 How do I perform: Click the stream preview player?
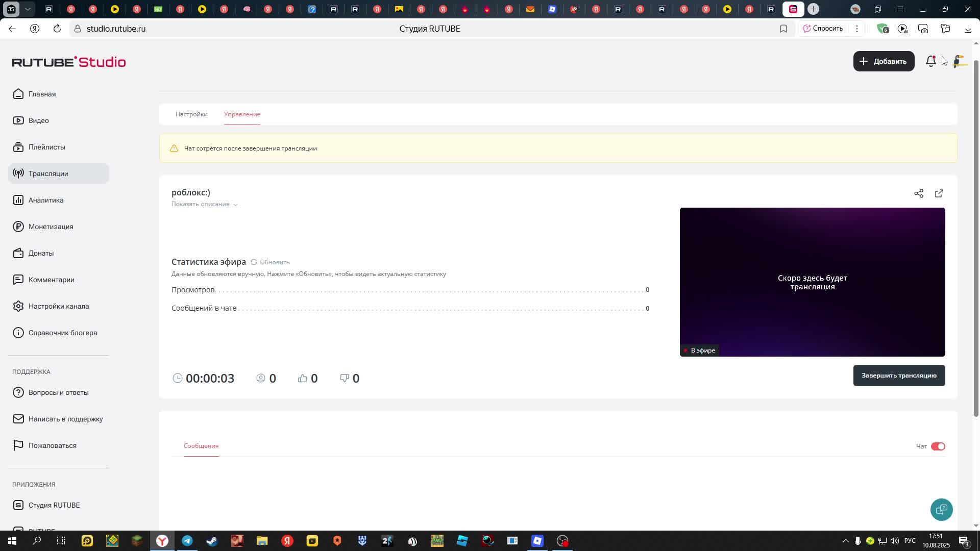point(812,282)
